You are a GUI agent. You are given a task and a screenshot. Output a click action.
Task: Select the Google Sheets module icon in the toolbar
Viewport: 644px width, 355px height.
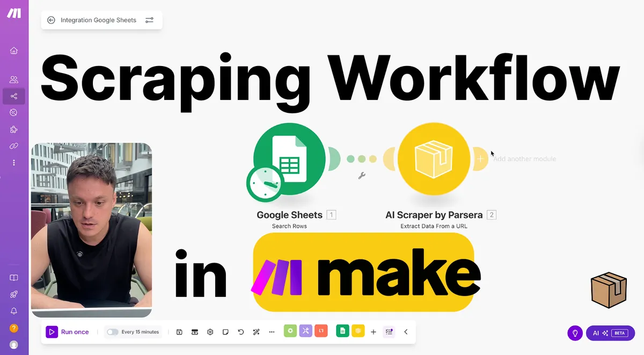342,332
